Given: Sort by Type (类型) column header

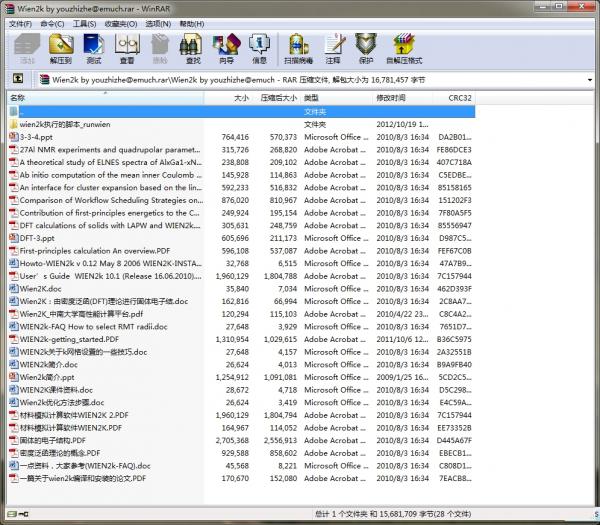Looking at the screenshot, I should click(336, 98).
